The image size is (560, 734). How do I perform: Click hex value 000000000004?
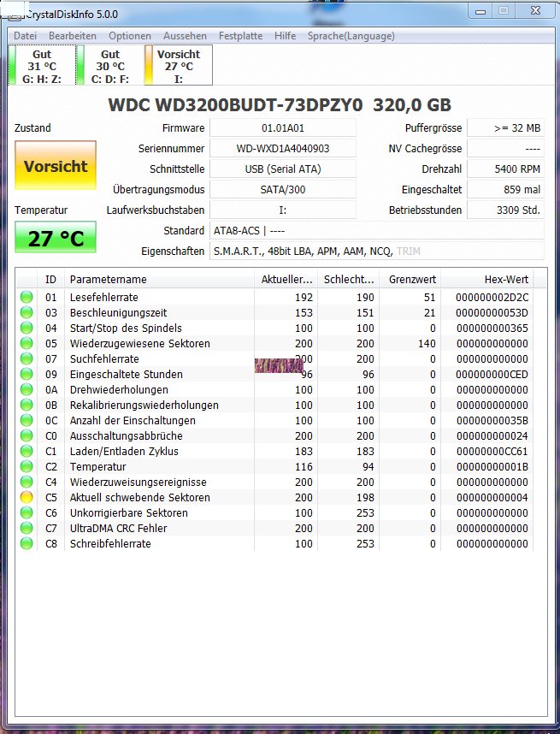tap(492, 498)
